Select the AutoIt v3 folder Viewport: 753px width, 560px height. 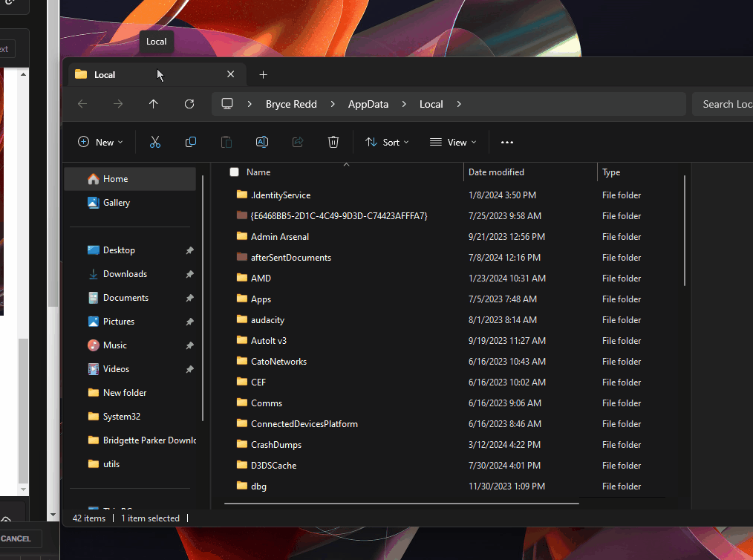268,340
